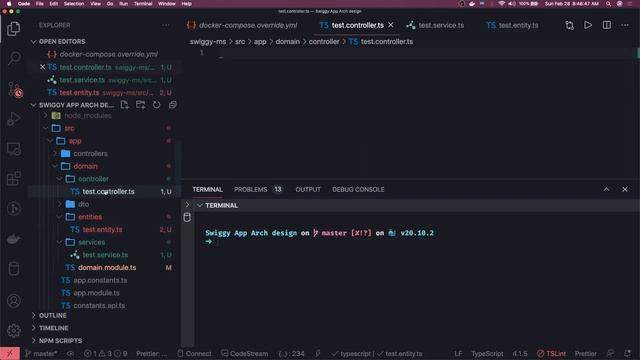This screenshot has width=640, height=360.
Task: Collapse the Open Editors section
Action: tap(33, 42)
